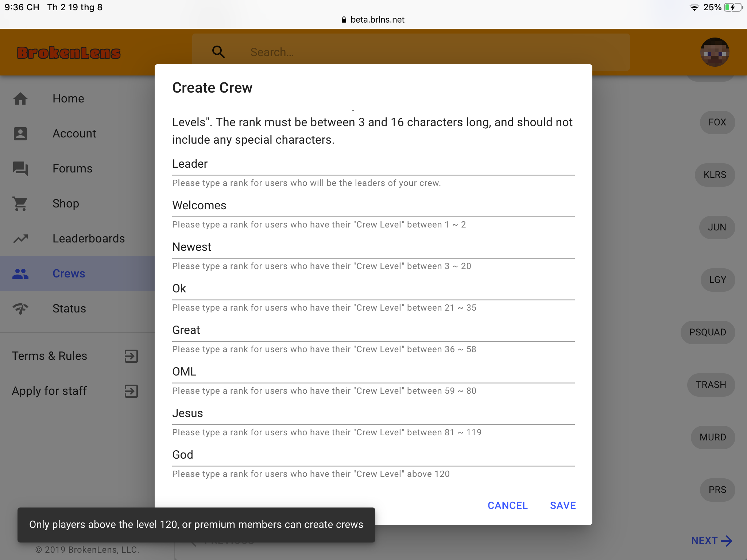
Task: Click the search magnifier icon
Action: 218,52
